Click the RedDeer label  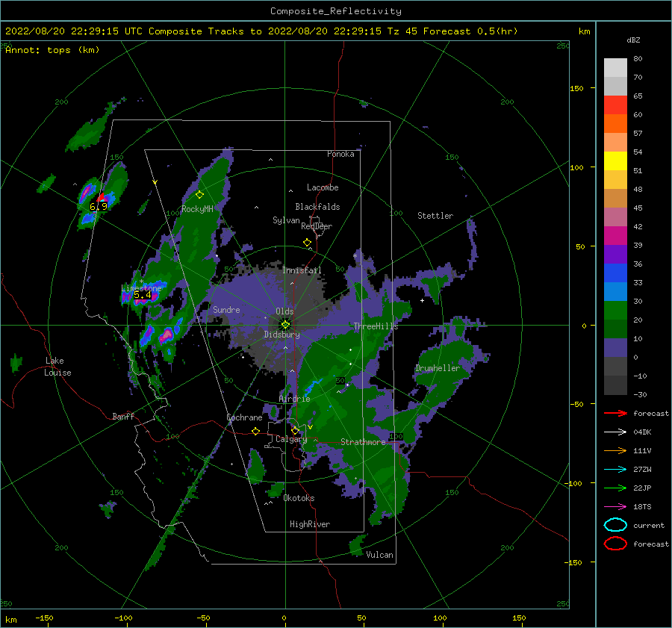point(317,226)
